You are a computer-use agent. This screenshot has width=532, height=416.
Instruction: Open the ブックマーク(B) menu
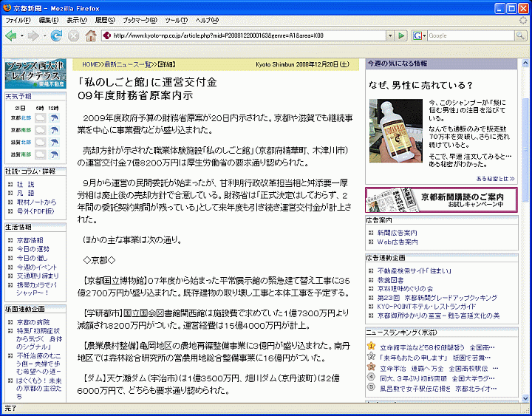point(139,20)
